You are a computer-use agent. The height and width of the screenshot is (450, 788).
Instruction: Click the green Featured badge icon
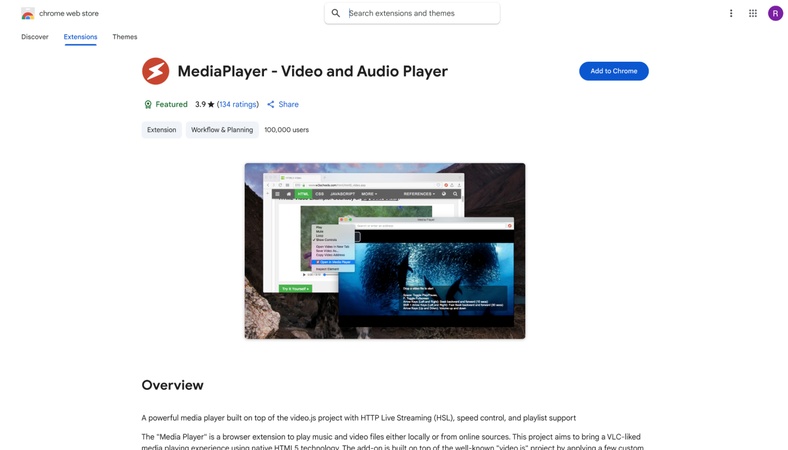click(x=148, y=105)
